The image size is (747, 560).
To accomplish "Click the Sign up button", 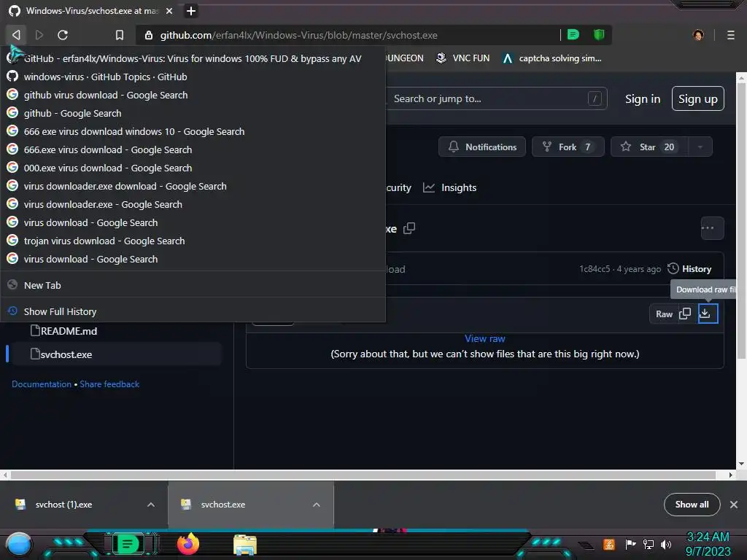I will [x=697, y=98].
